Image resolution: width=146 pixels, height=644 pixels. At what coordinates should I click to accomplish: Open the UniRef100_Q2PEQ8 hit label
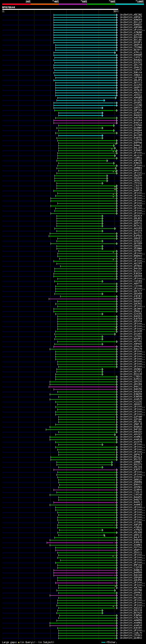click(x=131, y=35)
